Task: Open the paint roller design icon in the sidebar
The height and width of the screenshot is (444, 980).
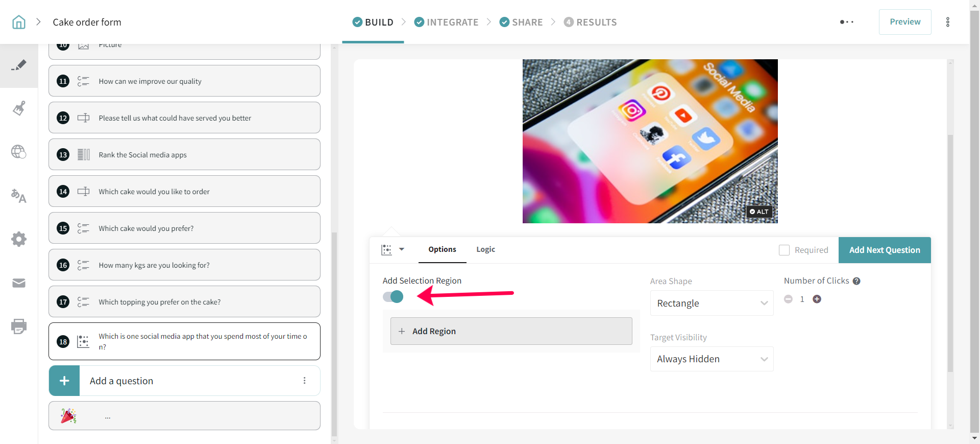Action: (x=19, y=108)
